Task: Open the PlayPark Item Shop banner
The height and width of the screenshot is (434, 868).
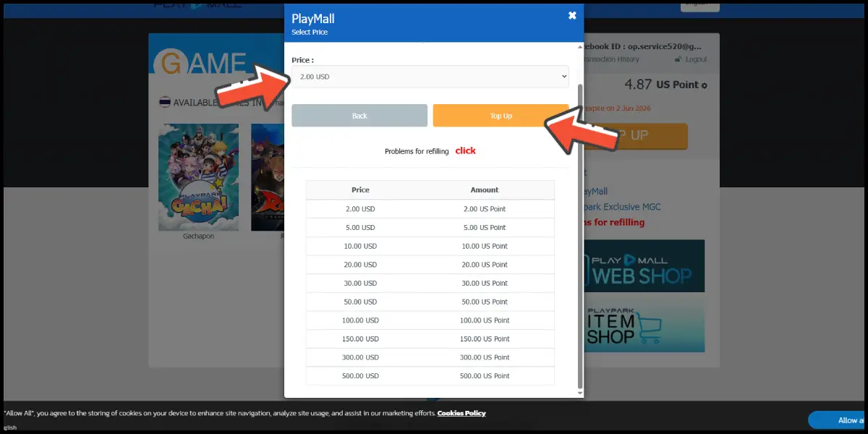Action: coord(644,326)
